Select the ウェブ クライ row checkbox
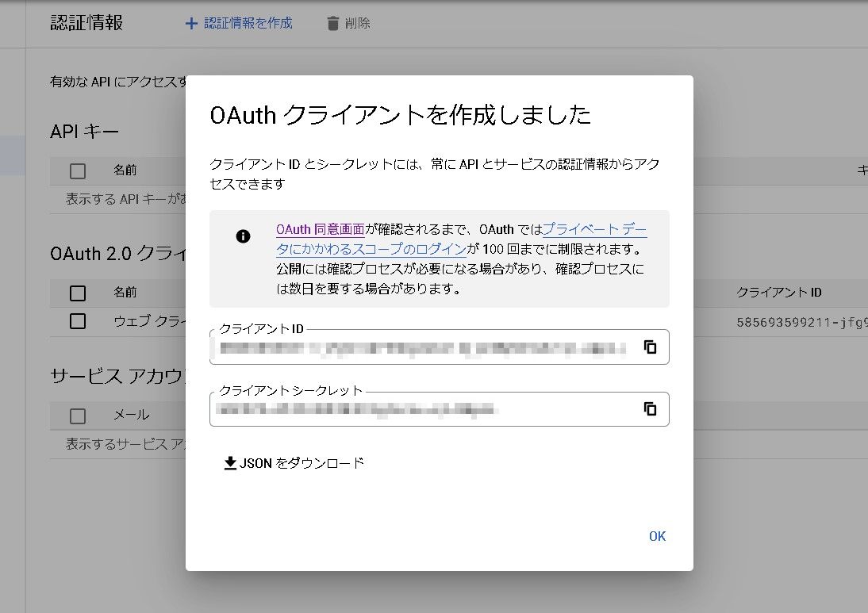This screenshot has height=613, width=868. coord(77,322)
